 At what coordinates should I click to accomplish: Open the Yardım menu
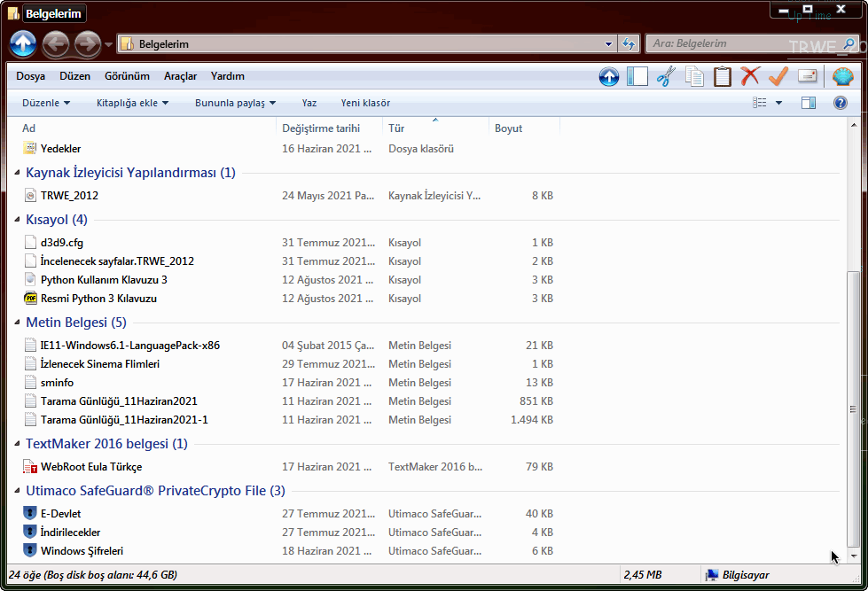point(228,76)
